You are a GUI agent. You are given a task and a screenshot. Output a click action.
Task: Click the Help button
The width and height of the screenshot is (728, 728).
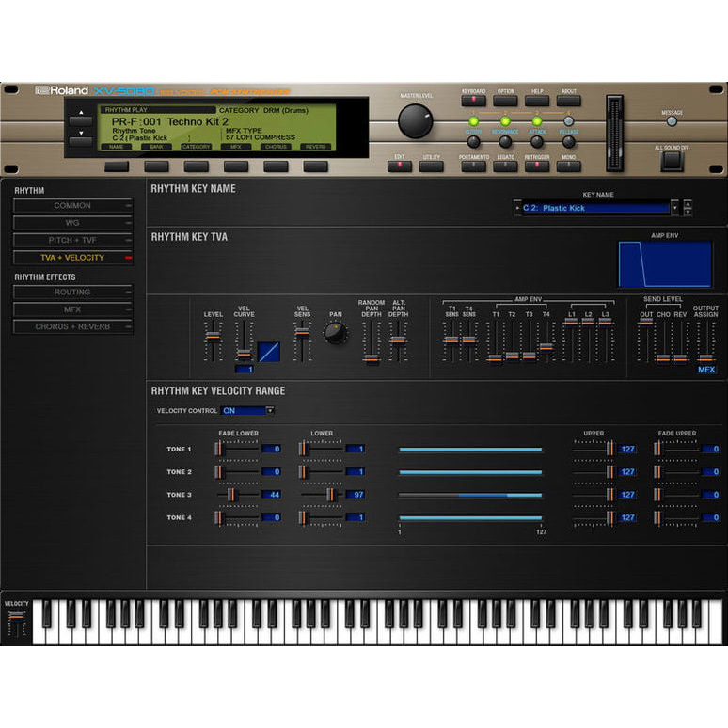click(x=537, y=101)
